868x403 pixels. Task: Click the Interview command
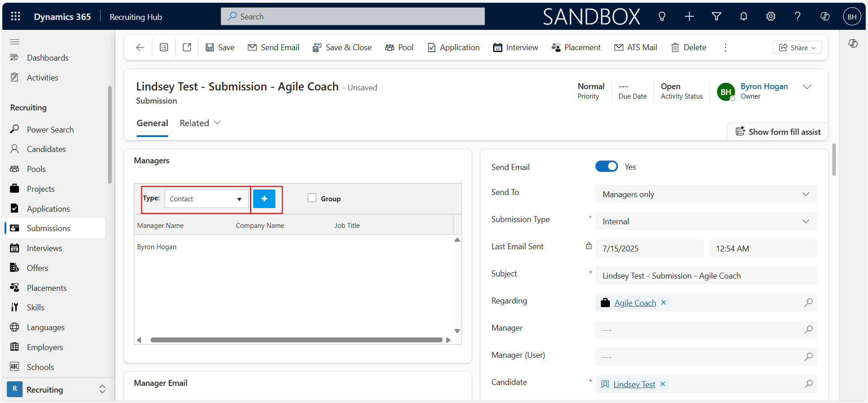click(x=515, y=47)
